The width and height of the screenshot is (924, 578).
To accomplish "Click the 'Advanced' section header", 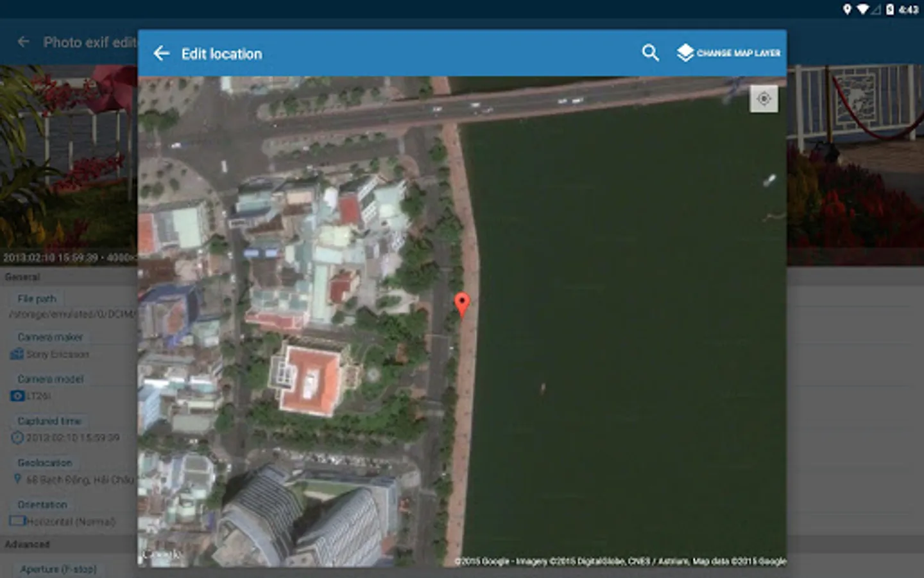I will click(27, 544).
